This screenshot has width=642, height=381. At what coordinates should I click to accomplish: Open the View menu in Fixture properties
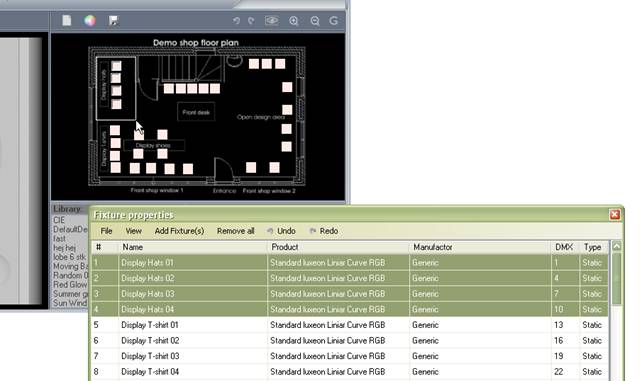click(x=133, y=231)
